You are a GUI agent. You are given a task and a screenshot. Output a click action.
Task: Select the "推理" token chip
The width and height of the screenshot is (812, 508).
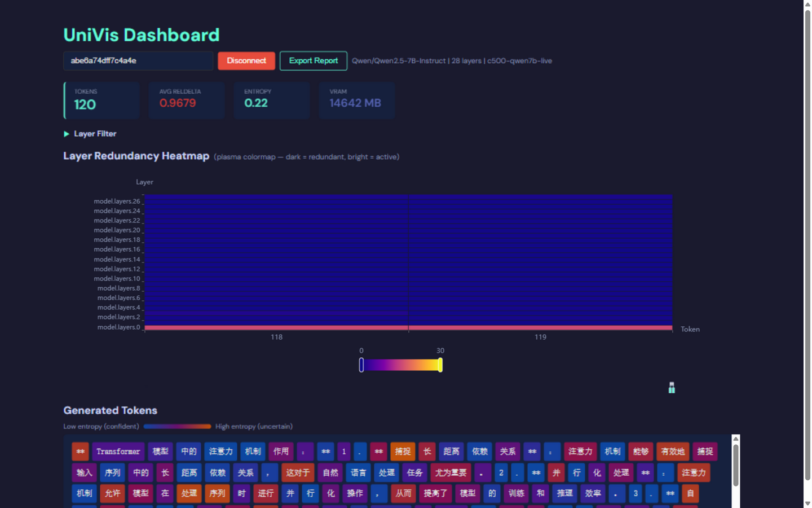565,493
